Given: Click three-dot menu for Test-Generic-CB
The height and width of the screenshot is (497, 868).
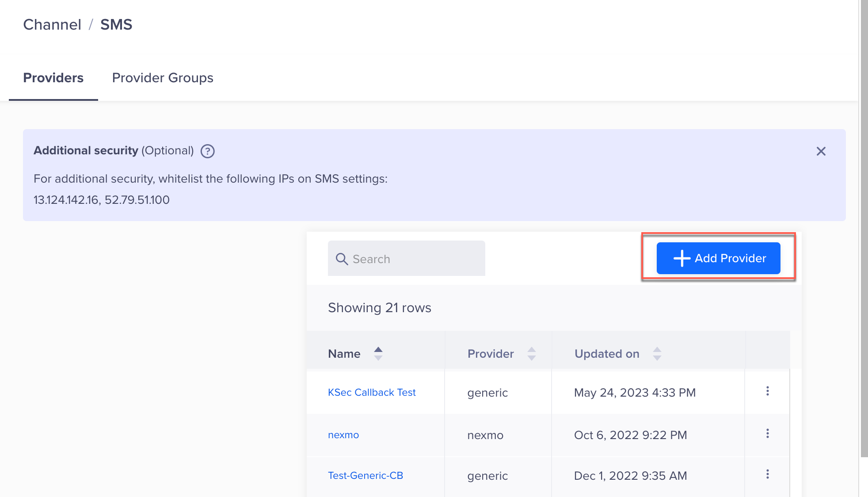Looking at the screenshot, I should tap(767, 475).
